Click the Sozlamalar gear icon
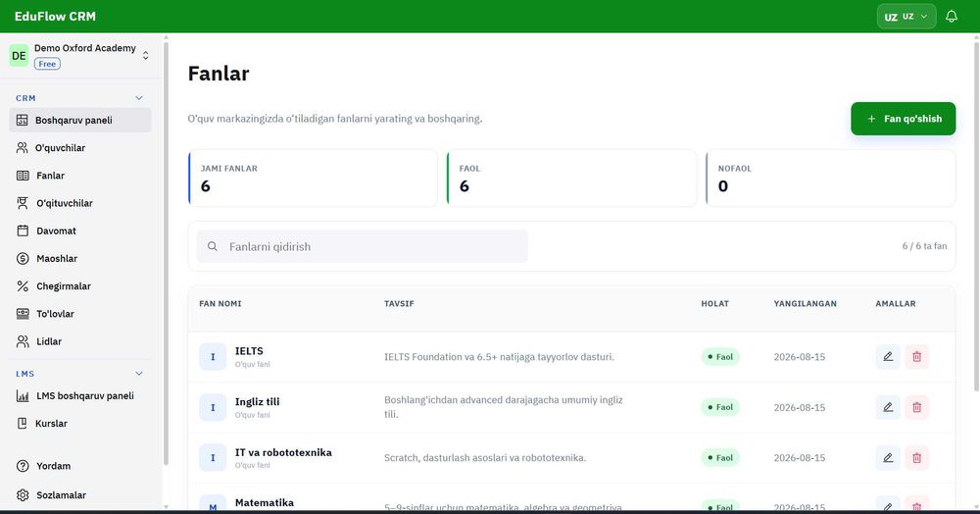The width and height of the screenshot is (980, 514). [x=23, y=494]
